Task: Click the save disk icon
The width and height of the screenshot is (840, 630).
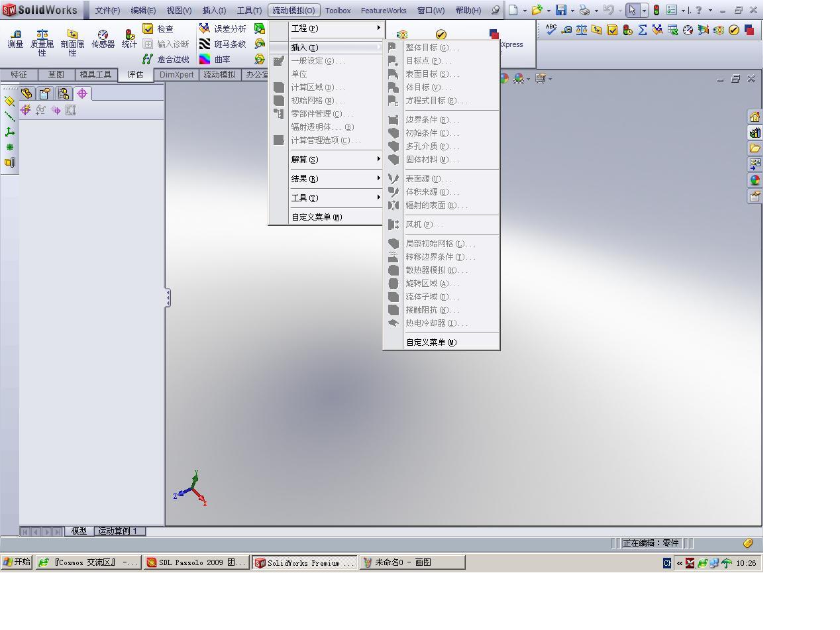Action: pyautogui.click(x=561, y=10)
